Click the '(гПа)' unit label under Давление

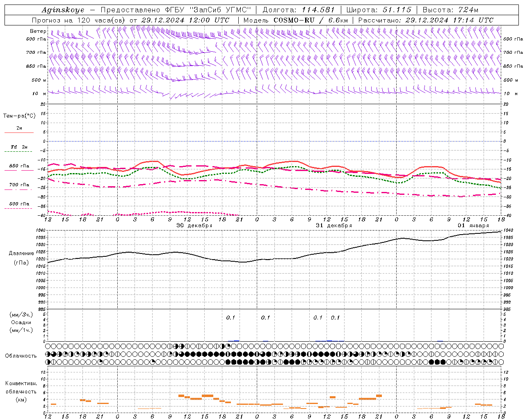[x=21, y=263]
